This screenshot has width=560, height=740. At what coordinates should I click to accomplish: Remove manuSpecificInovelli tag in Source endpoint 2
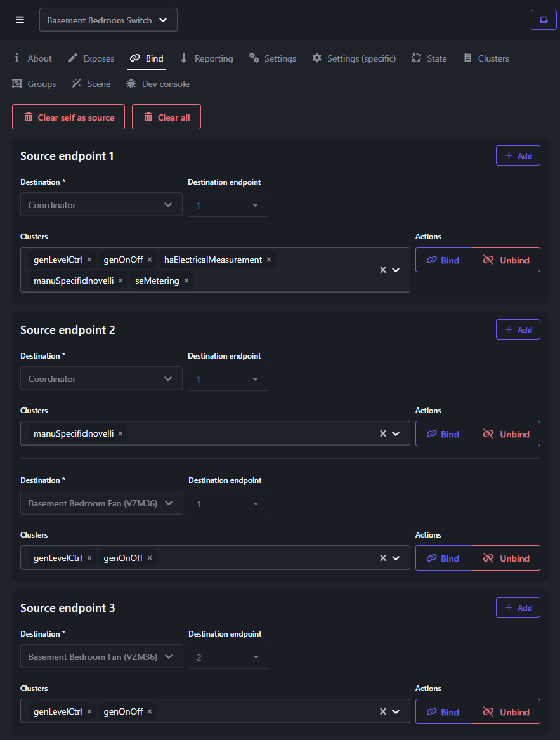click(x=120, y=433)
